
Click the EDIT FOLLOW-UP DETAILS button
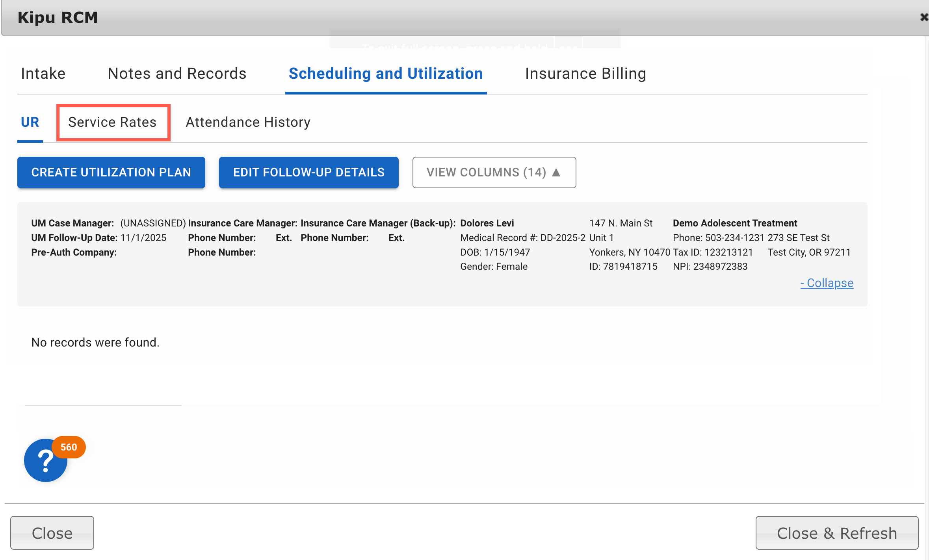pyautogui.click(x=309, y=172)
